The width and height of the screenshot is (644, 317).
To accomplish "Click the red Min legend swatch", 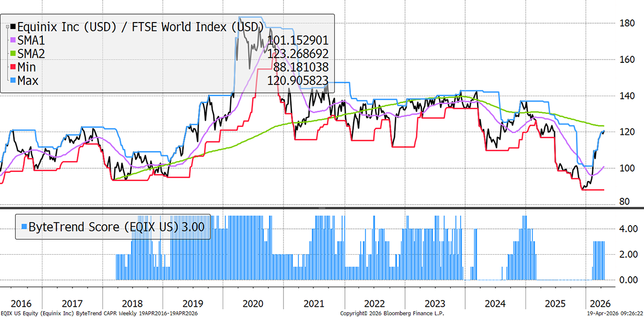I will tap(13, 67).
